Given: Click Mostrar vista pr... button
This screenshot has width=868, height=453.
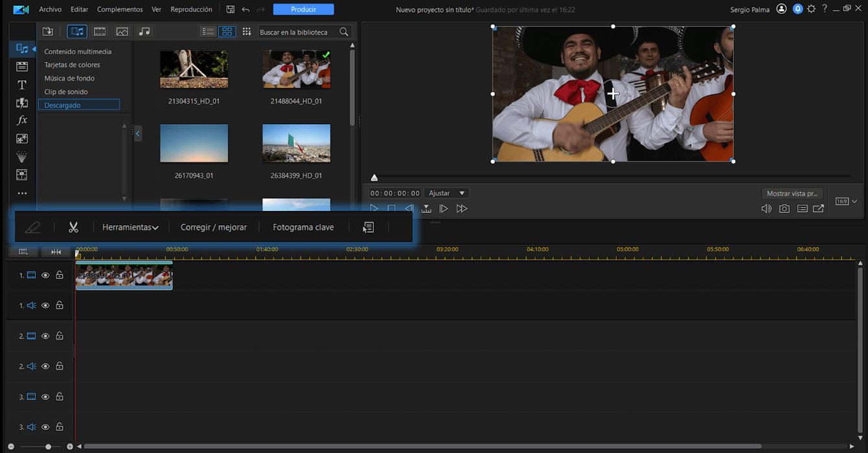Looking at the screenshot, I should tap(792, 193).
